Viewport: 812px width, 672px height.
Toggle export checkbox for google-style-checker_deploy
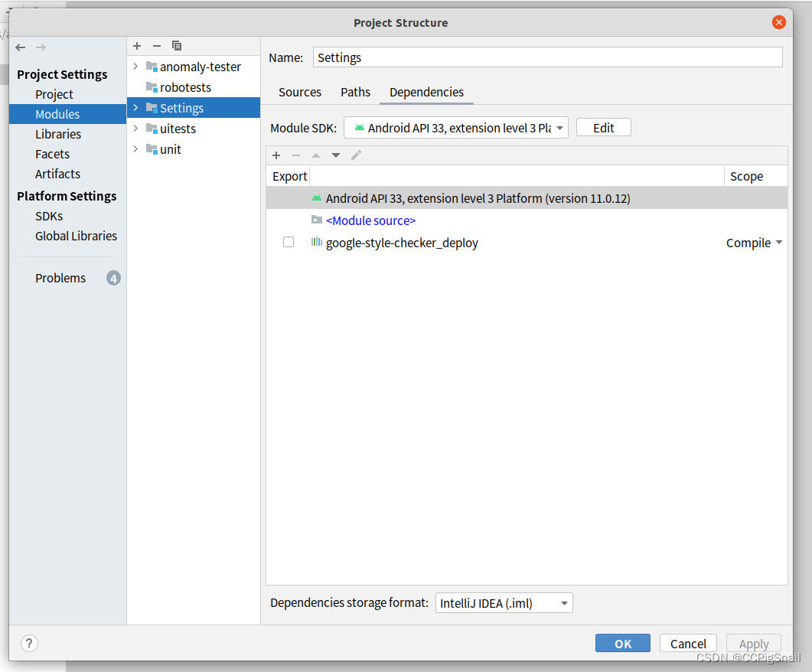[x=289, y=242]
